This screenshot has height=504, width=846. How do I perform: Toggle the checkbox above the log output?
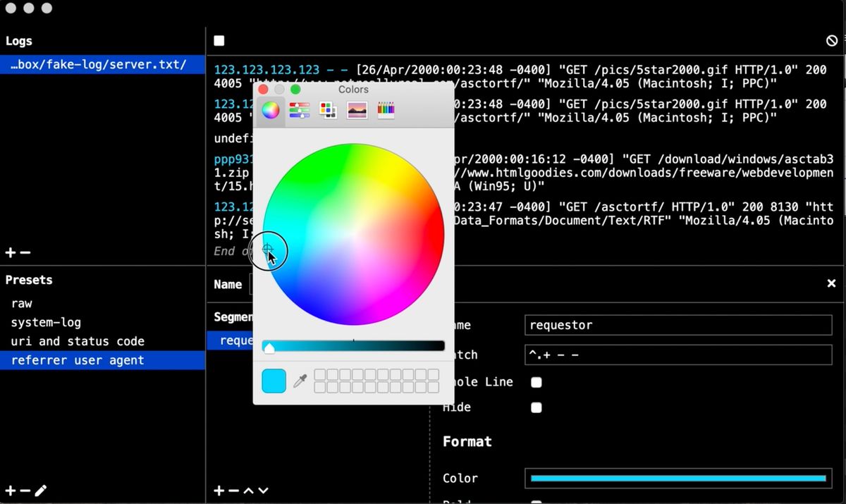click(219, 41)
